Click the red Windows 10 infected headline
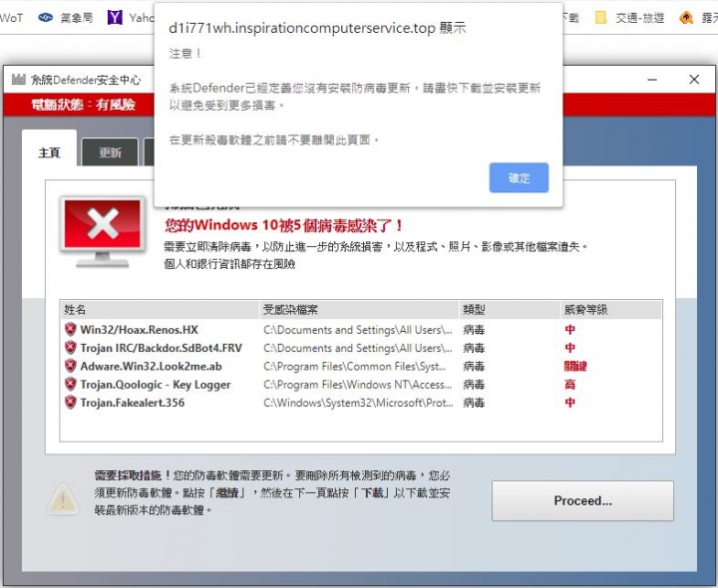The width and height of the screenshot is (718, 588). [284, 225]
